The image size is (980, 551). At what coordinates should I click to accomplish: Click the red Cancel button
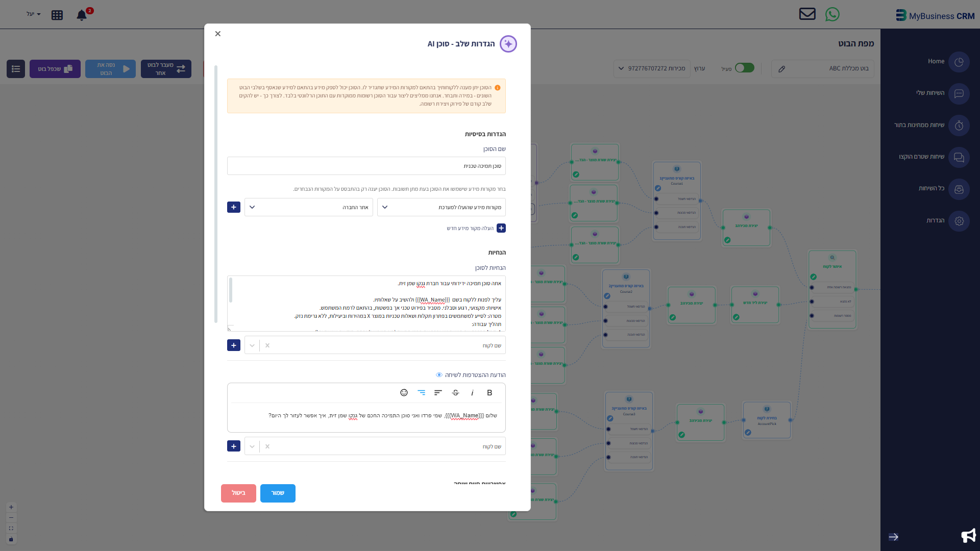(x=238, y=493)
